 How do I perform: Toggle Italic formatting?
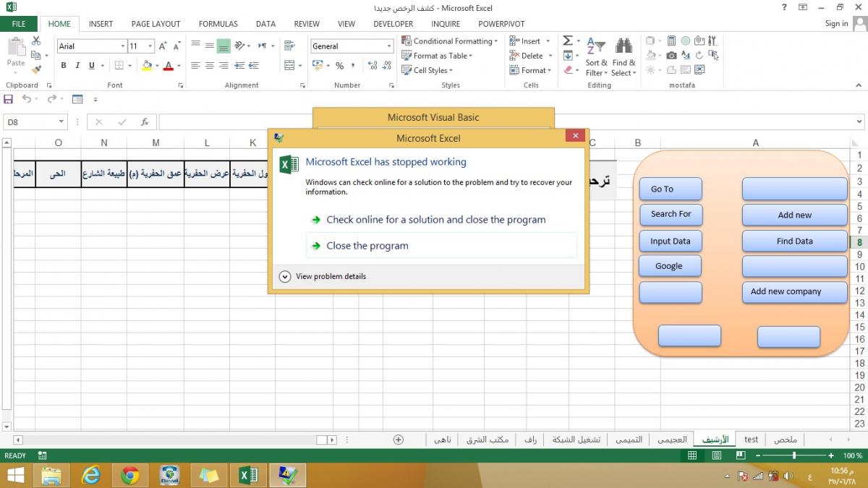[77, 66]
